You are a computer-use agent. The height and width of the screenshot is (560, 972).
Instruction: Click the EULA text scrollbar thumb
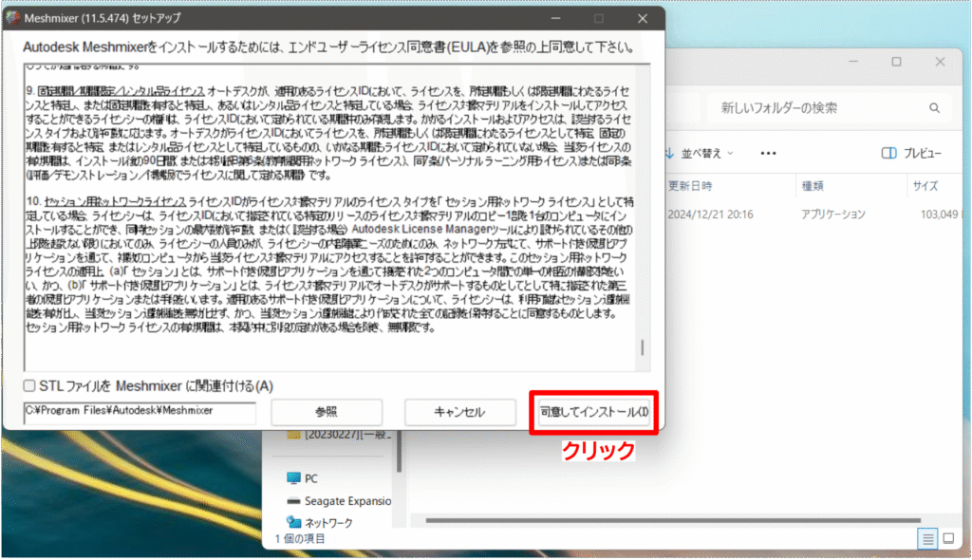click(643, 347)
